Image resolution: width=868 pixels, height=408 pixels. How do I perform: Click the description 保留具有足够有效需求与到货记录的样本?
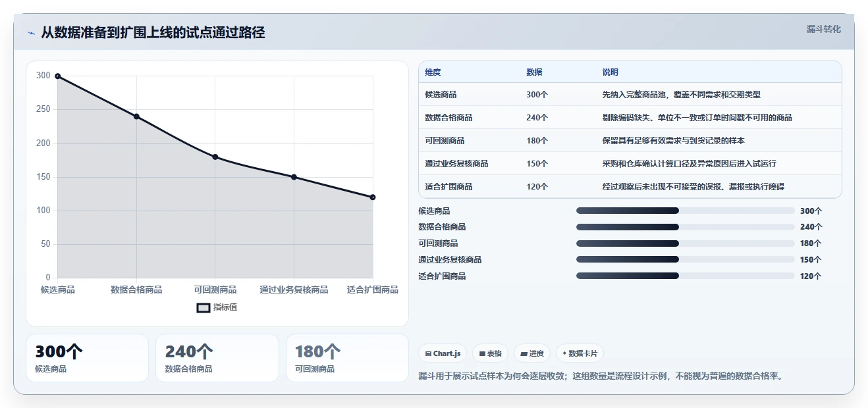[x=673, y=141]
